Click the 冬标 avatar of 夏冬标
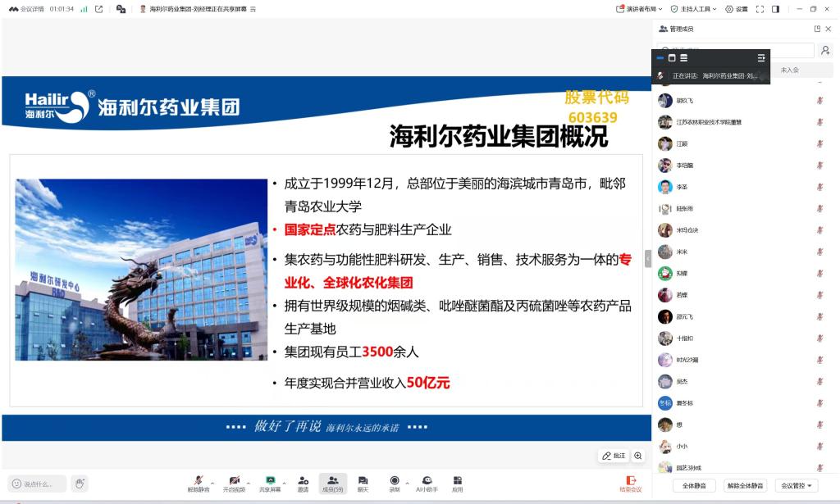 pyautogui.click(x=664, y=403)
